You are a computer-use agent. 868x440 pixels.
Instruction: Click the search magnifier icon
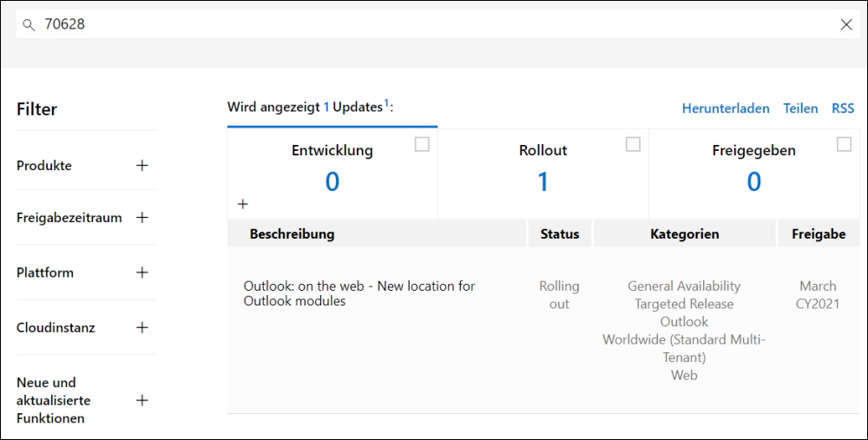pyautogui.click(x=29, y=25)
